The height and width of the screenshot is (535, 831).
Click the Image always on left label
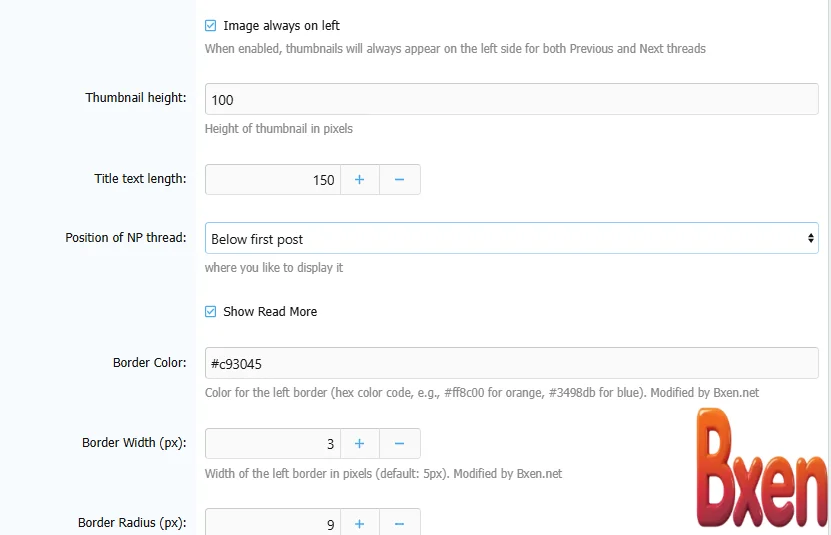pyautogui.click(x=281, y=26)
